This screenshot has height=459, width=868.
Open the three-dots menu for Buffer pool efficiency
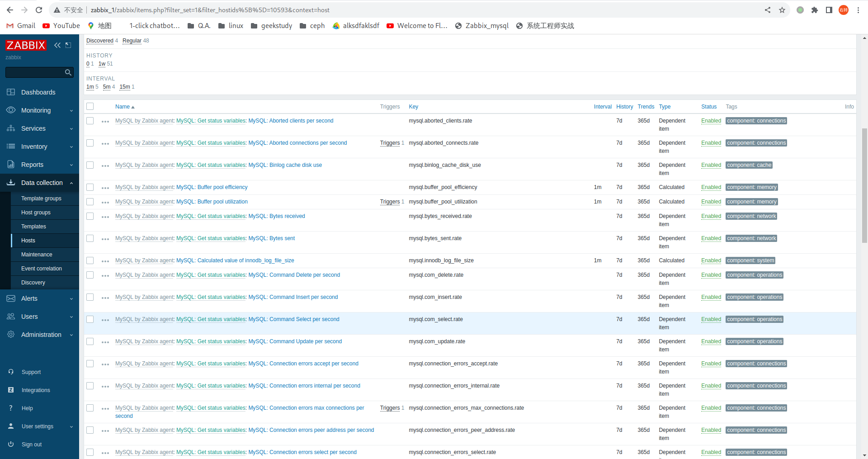(x=105, y=188)
